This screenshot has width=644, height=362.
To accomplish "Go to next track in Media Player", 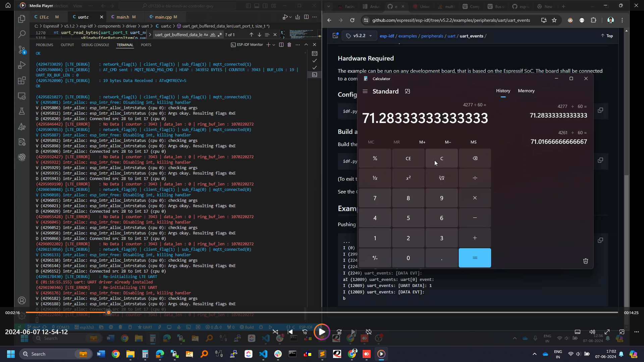I will 354,332.
